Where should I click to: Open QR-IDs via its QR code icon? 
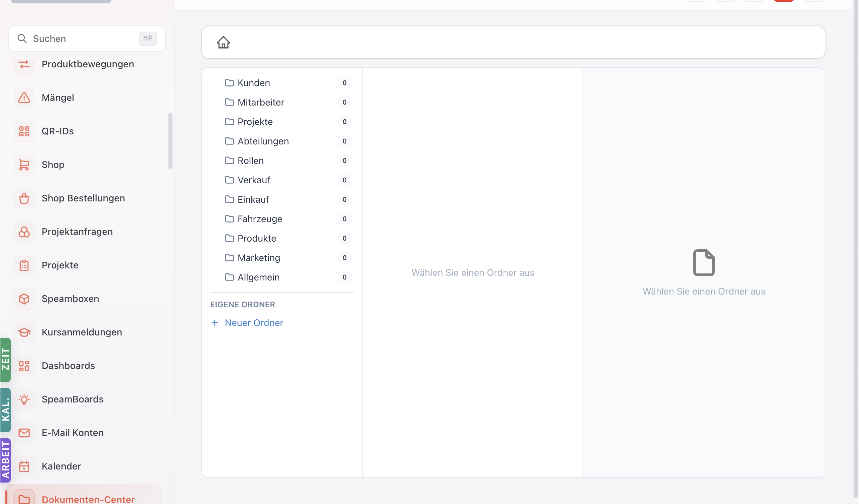pos(24,131)
